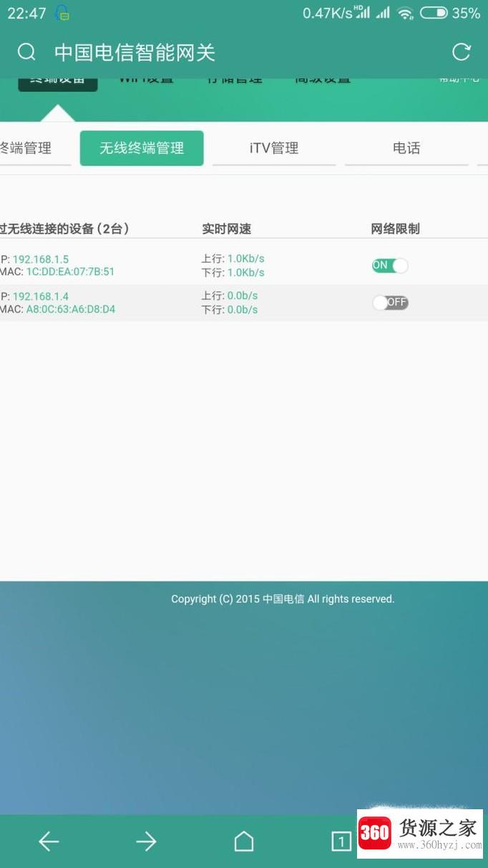
Task: Tap the page refresh icon
Action: coord(462,52)
